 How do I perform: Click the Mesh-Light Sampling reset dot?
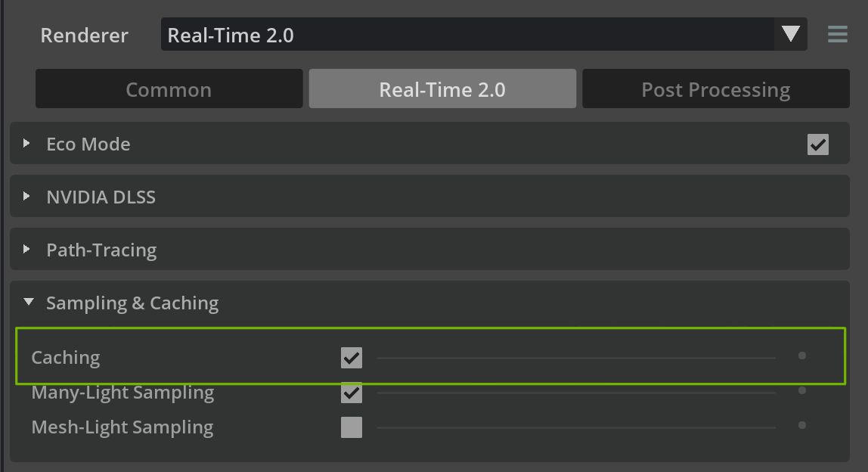click(801, 425)
